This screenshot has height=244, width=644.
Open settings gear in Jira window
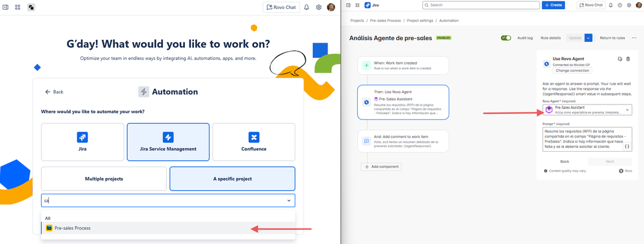tap(629, 5)
